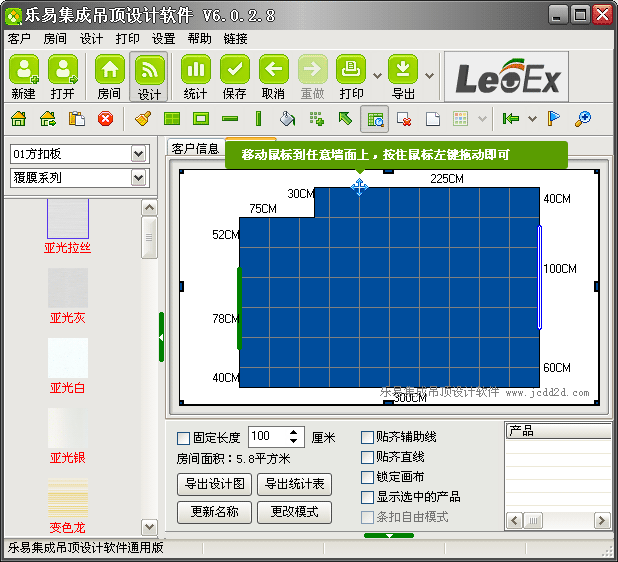Click the 保存 (Save) checkmark icon
Image resolution: width=618 pixels, height=562 pixels.
(234, 70)
